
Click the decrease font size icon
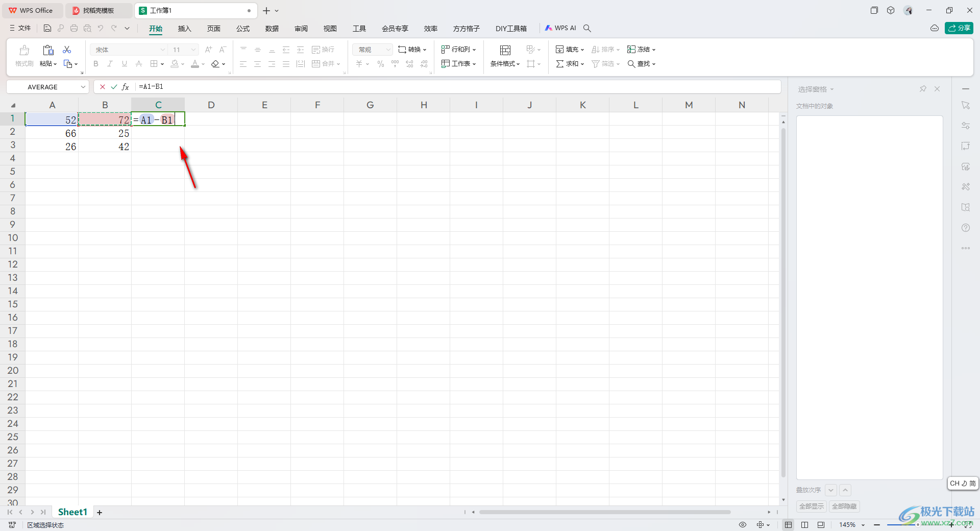coord(223,50)
